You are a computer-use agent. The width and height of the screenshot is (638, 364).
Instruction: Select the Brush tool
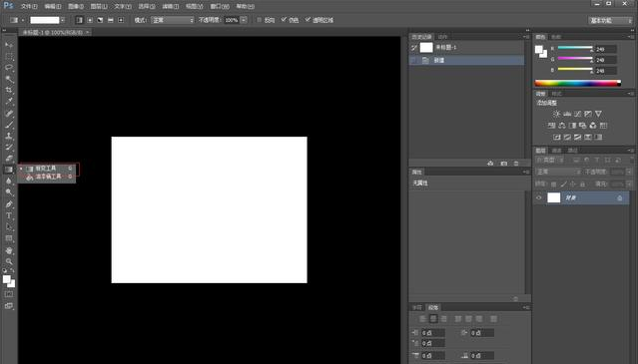coord(9,125)
